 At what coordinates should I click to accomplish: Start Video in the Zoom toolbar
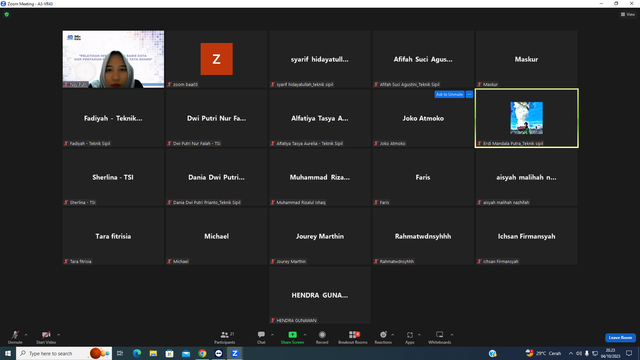click(x=46, y=337)
